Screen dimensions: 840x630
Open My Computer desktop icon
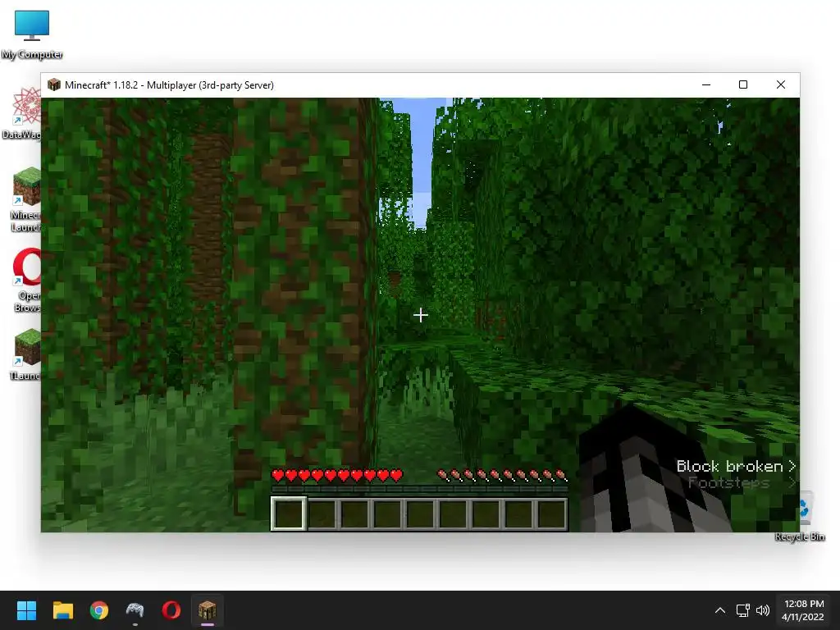point(32,34)
